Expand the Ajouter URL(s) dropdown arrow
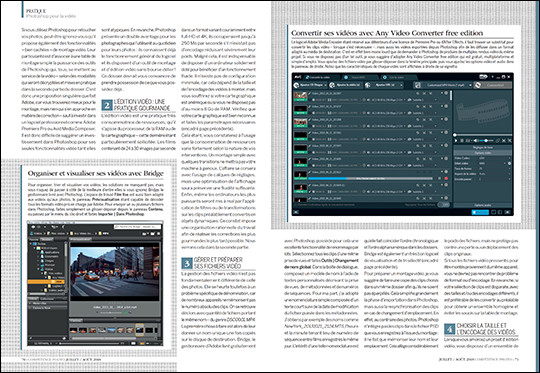Viewport: 540px width, 373px height. pos(402,85)
